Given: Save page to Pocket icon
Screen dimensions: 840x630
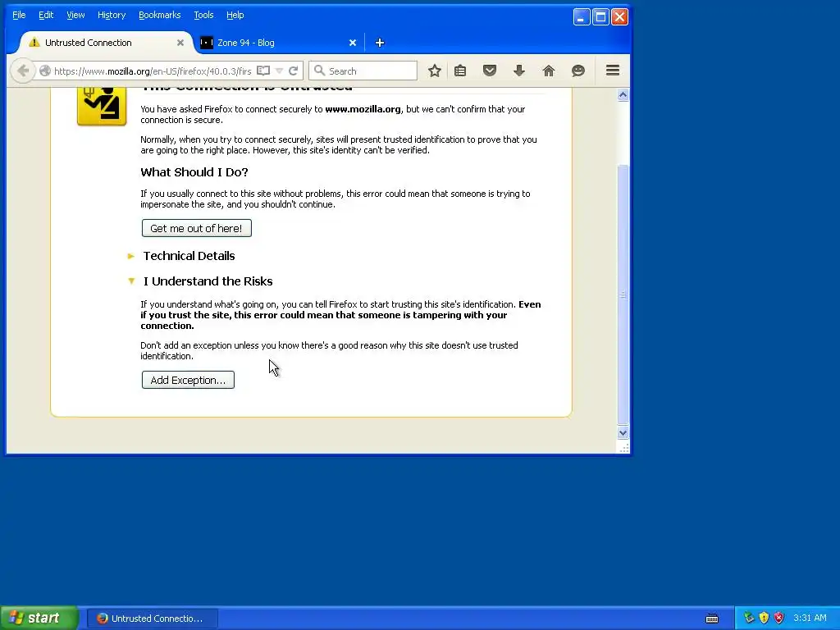Looking at the screenshot, I should pos(490,71).
